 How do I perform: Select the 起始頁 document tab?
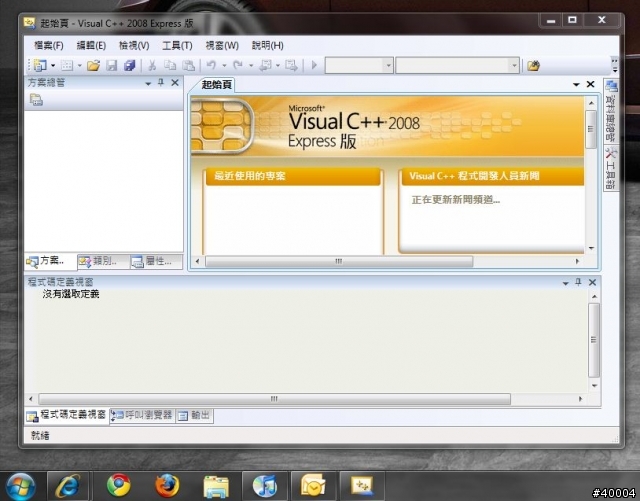216,85
